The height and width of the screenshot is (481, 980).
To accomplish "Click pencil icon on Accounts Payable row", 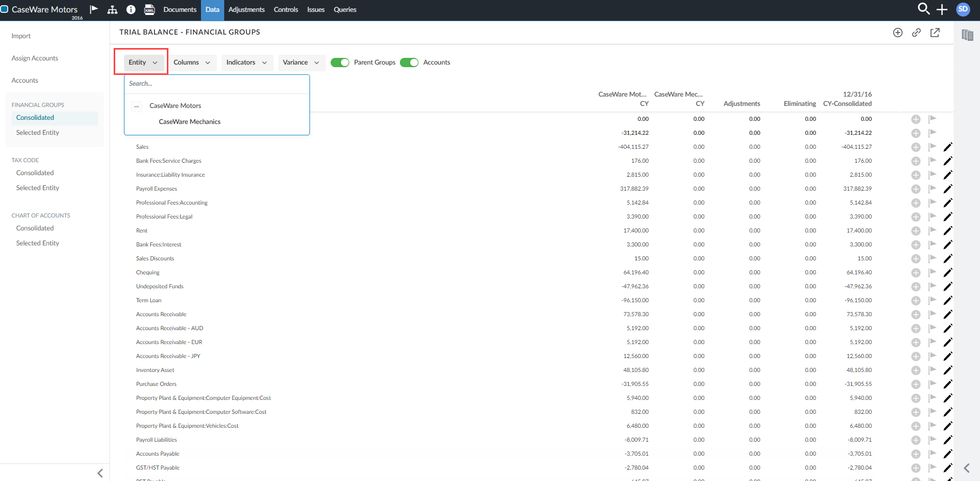I will pos(947,454).
